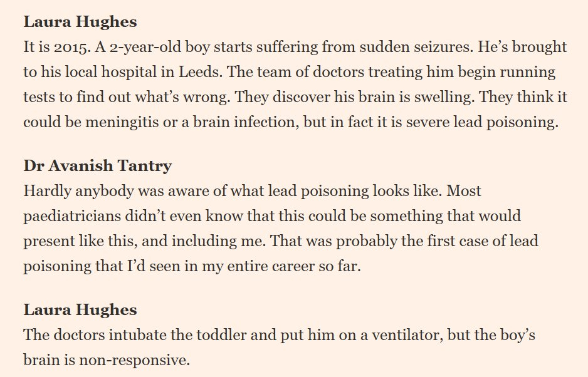Click the word "tests" in the first paragraph
Viewport: 588px width, 377px height.
(39, 97)
